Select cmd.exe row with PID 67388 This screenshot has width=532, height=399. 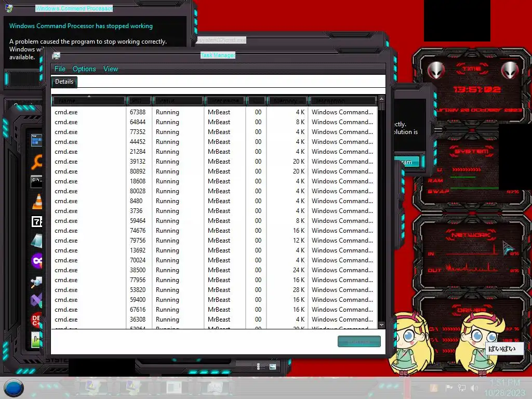[x=215, y=112]
